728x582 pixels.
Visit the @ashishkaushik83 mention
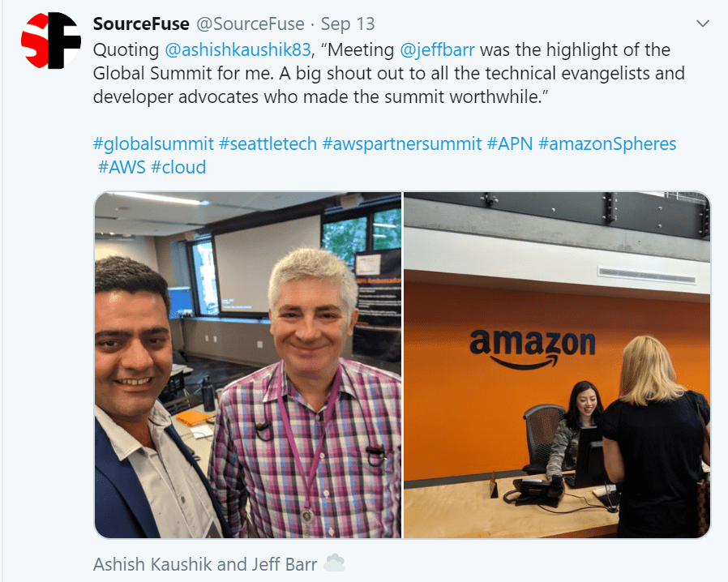238,49
